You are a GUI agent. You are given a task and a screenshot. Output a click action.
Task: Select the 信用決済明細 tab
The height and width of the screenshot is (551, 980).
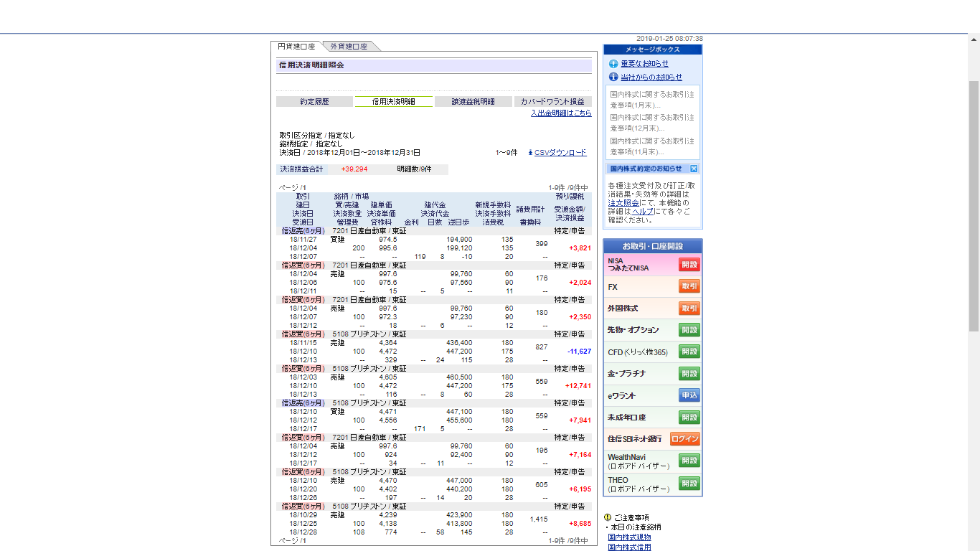(x=394, y=102)
